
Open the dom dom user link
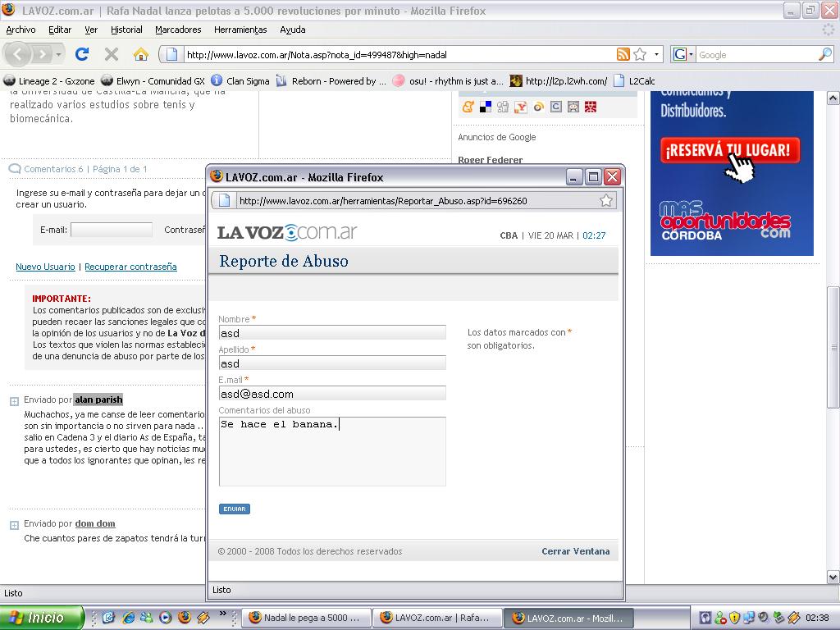[95, 523]
